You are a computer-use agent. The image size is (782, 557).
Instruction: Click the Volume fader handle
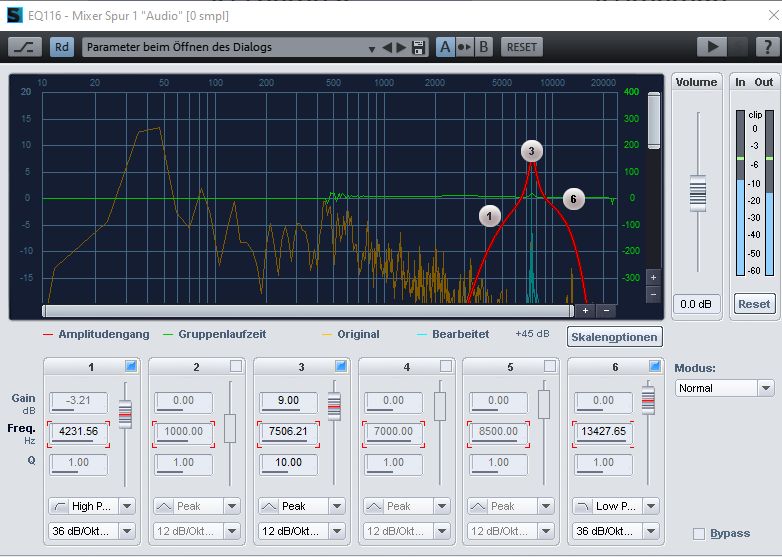point(697,192)
